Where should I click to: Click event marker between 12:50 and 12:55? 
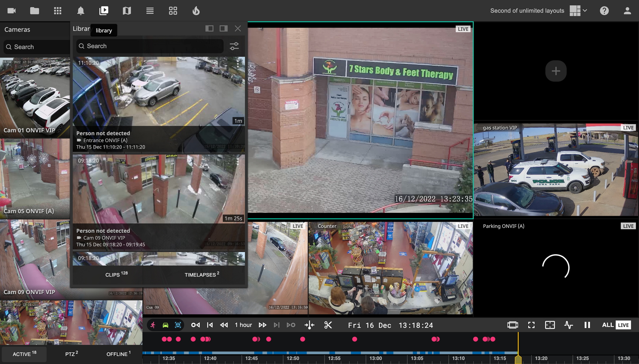(303, 339)
